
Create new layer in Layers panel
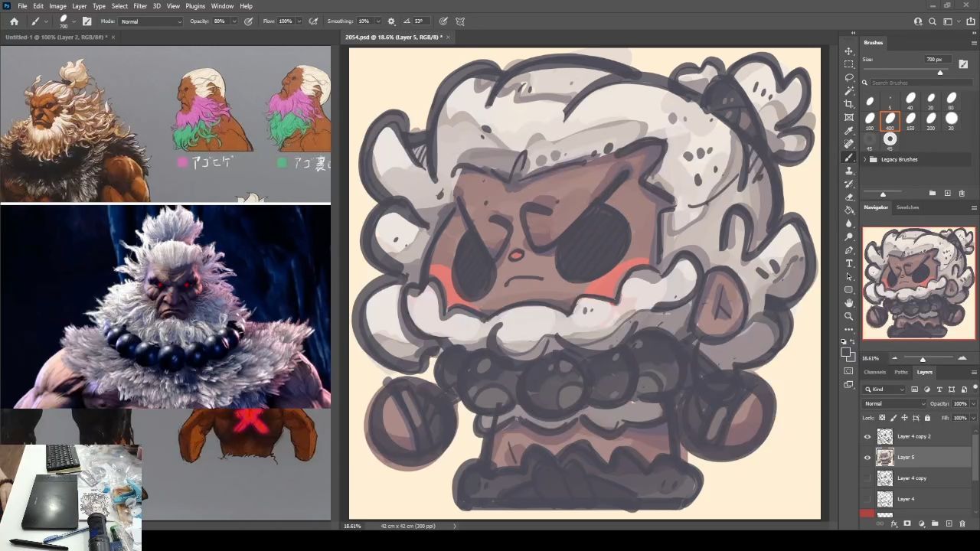pos(949,523)
